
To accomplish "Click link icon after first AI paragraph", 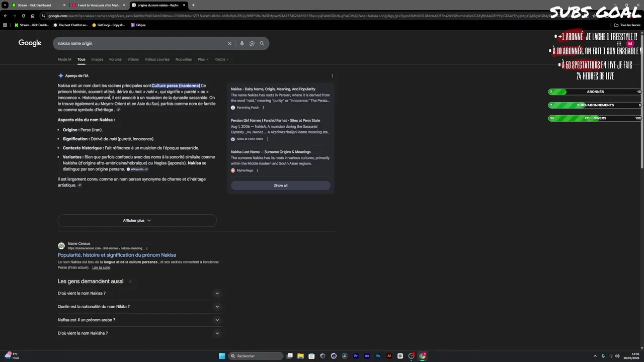I will click(x=119, y=110).
